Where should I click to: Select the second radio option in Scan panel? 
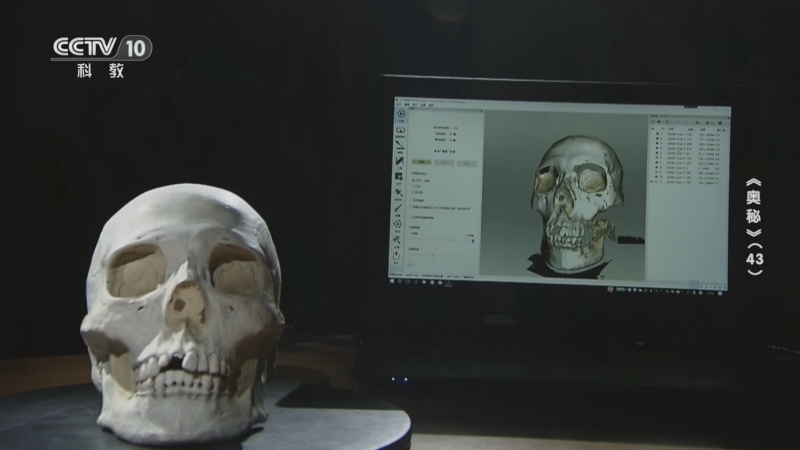point(413,186)
